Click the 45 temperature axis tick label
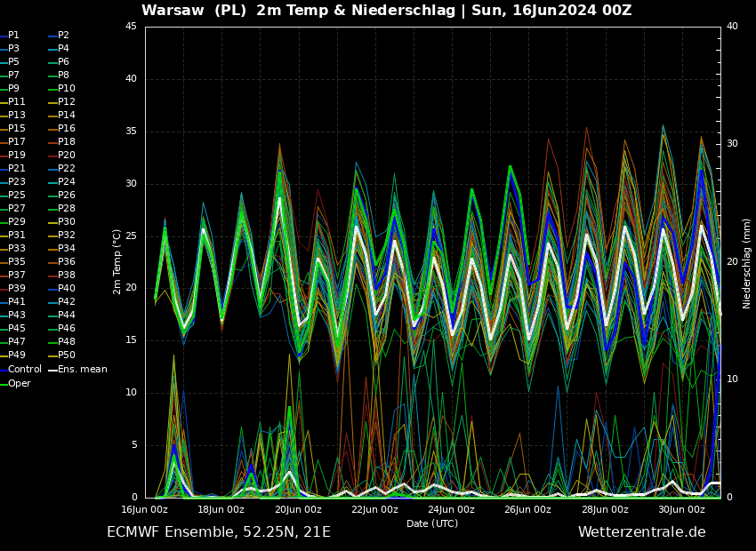Screen dimensions: 756x551 (131, 27)
